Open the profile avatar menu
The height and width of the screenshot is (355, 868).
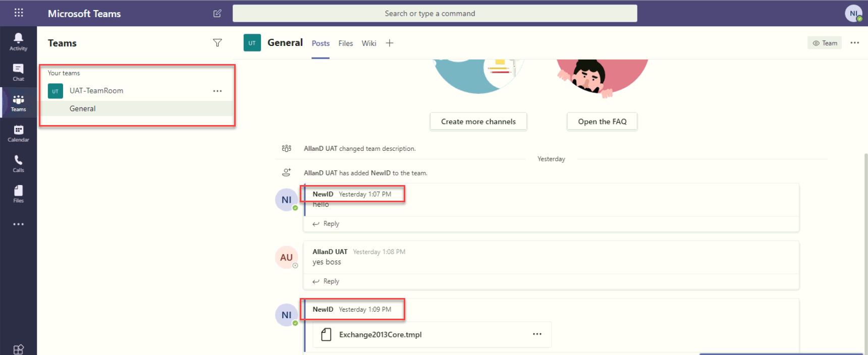click(853, 14)
